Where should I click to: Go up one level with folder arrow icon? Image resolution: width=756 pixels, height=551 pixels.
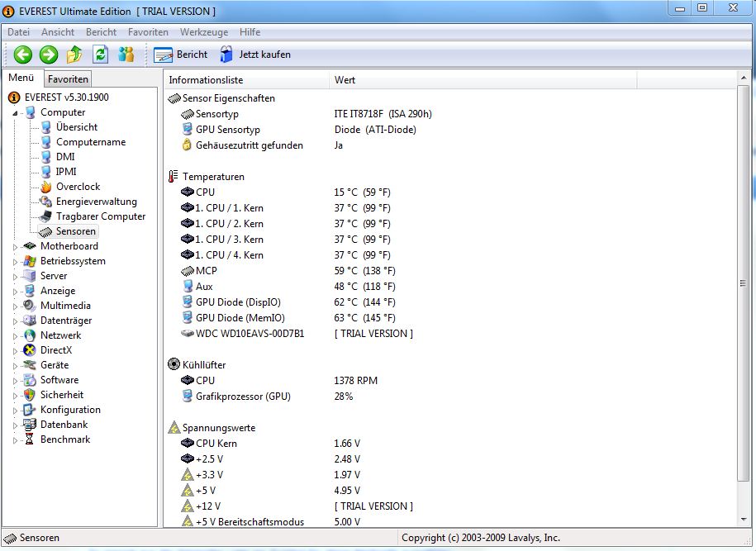coord(74,55)
